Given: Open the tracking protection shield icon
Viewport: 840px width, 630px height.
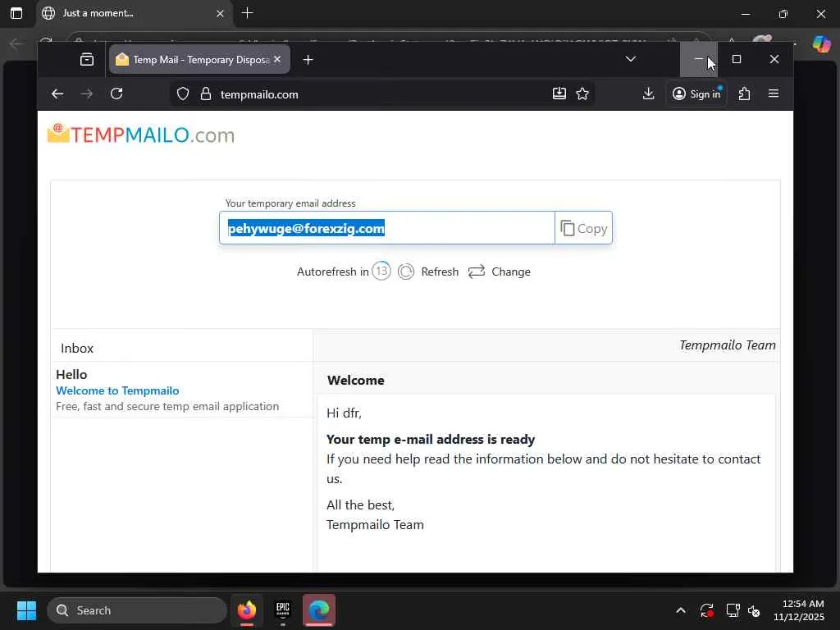Looking at the screenshot, I should tap(183, 94).
